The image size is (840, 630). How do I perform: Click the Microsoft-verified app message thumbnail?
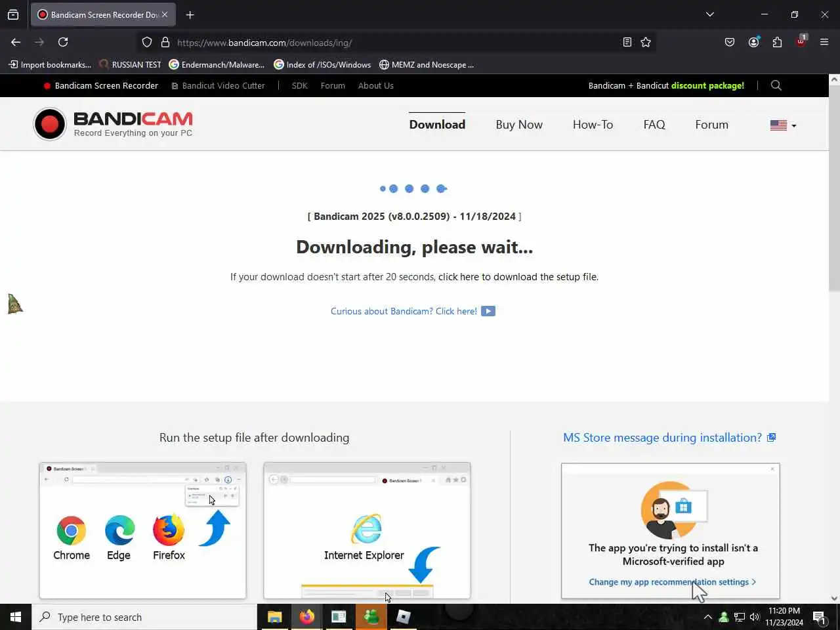point(671,530)
